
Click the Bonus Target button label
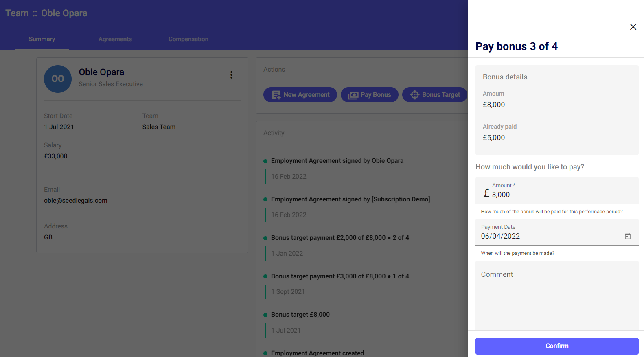[441, 95]
